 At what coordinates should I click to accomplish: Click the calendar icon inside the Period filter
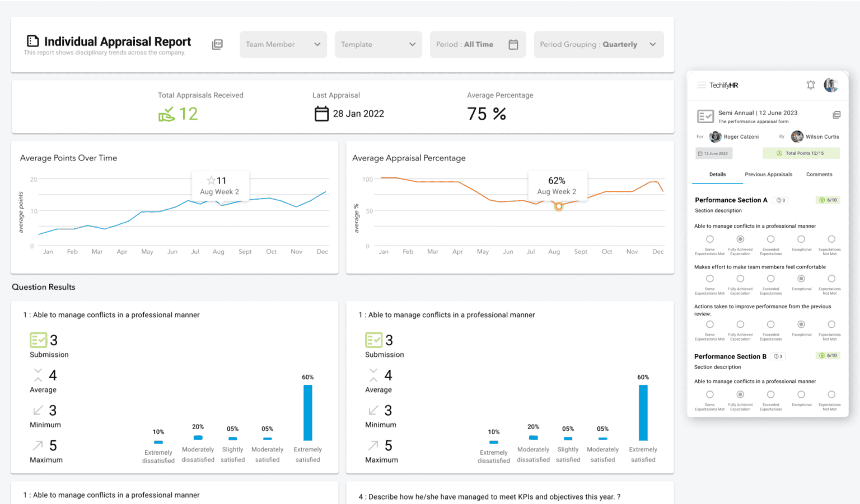tap(513, 44)
